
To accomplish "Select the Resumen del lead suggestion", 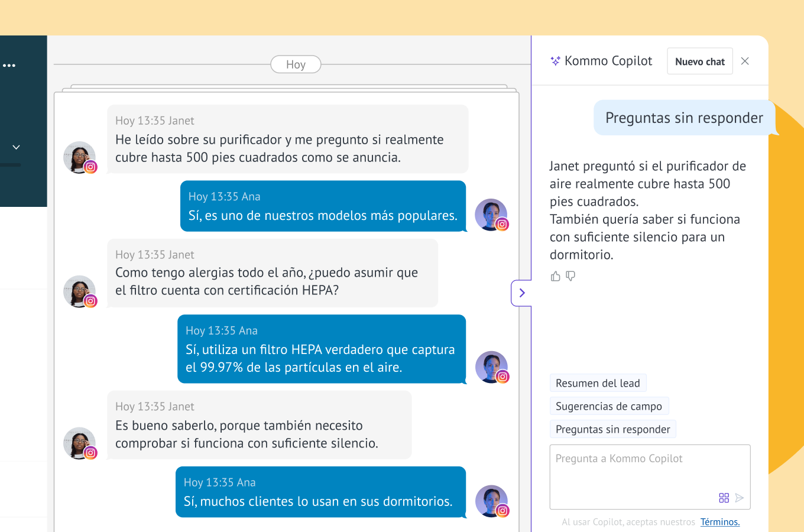I will 598,383.
